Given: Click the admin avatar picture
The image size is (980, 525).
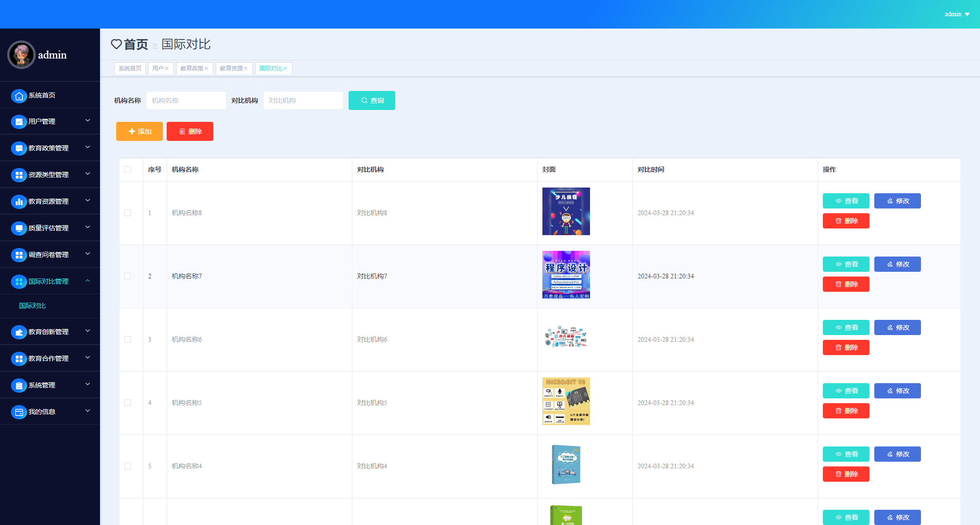Looking at the screenshot, I should coord(21,55).
